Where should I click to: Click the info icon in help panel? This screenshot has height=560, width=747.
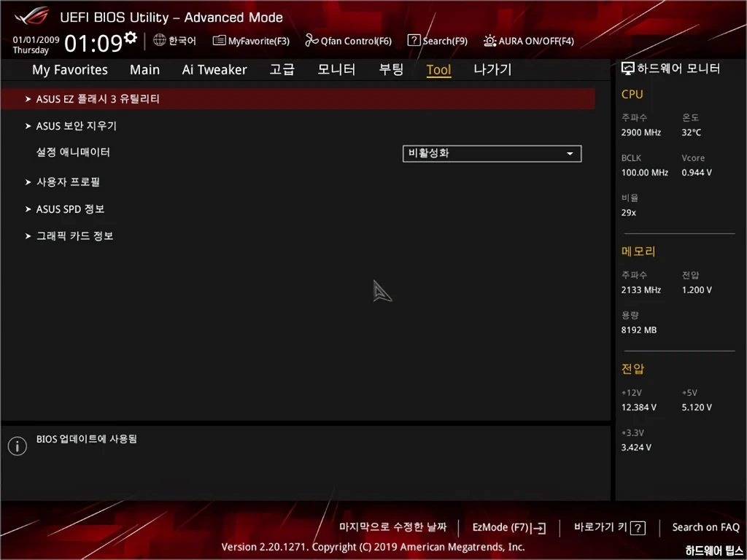18,446
